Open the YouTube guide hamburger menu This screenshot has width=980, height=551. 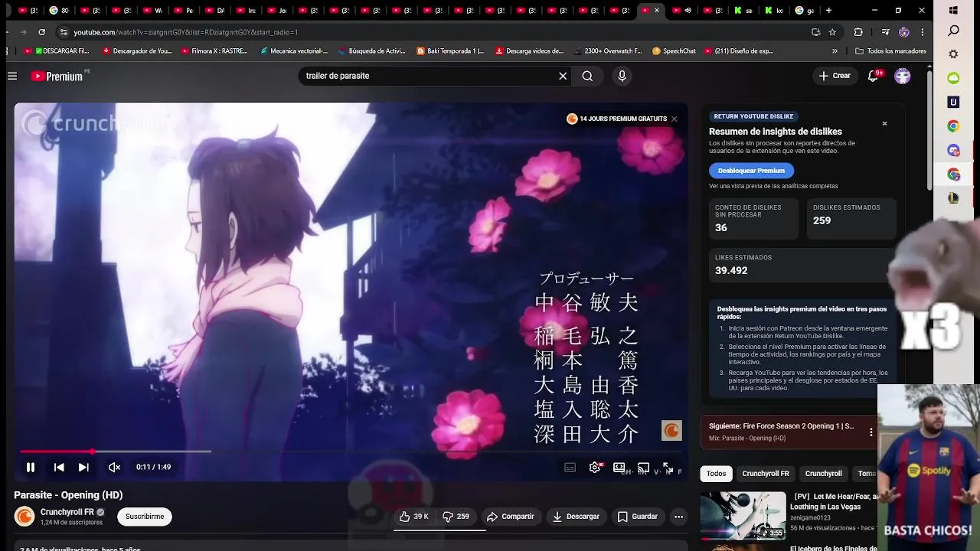(x=12, y=76)
